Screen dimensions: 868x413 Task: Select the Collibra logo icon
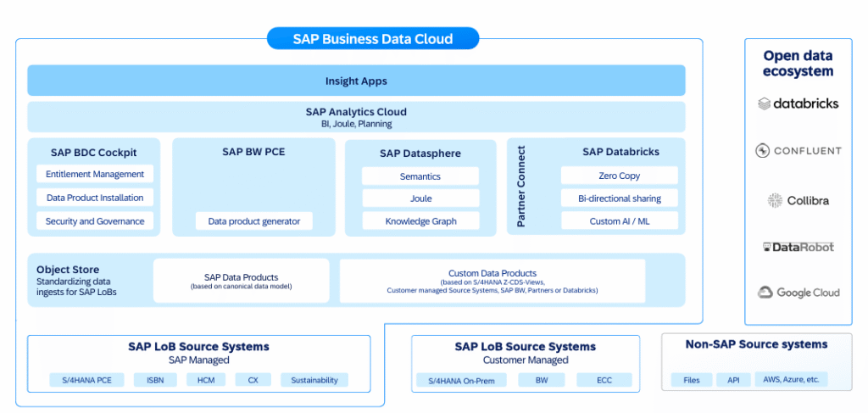pos(774,201)
